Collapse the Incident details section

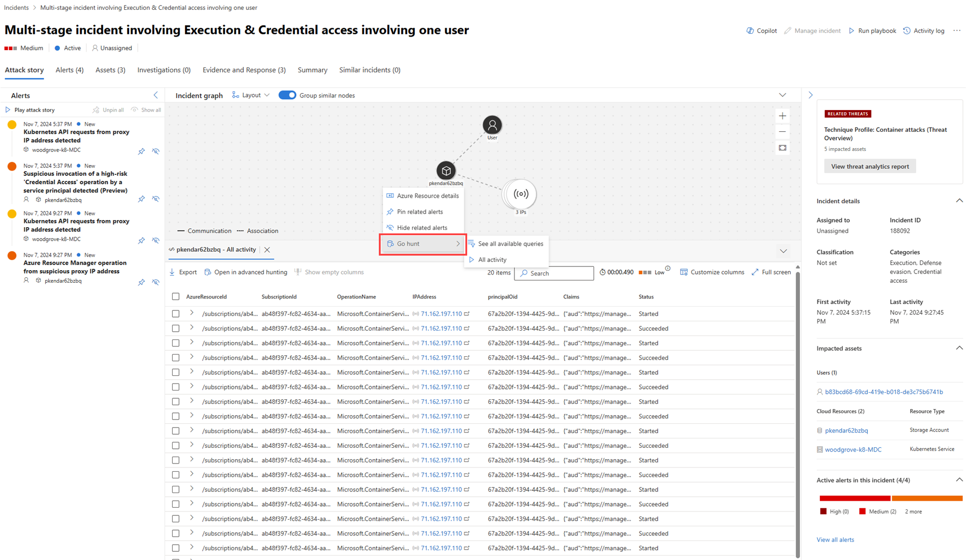[x=959, y=201]
